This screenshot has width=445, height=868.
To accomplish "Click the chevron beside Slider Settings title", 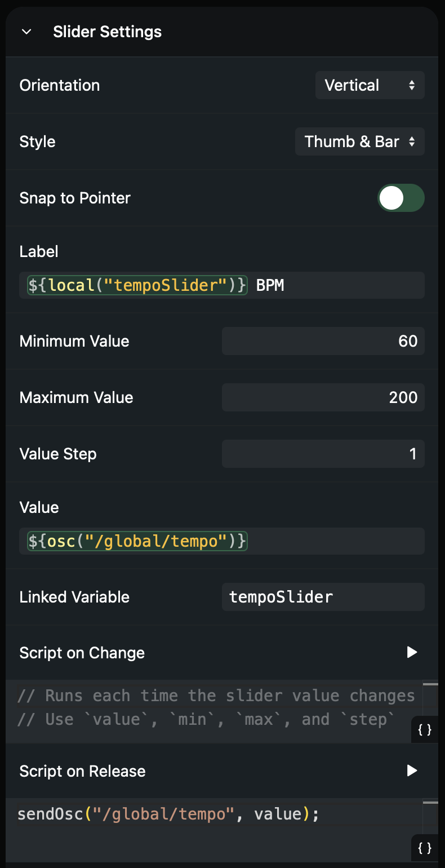I will click(x=26, y=32).
